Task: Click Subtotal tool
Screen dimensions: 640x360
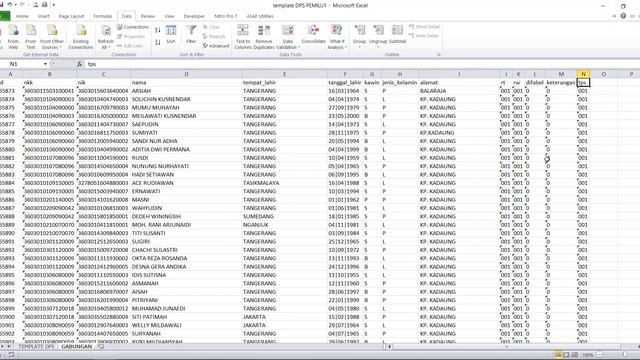Action: (x=397, y=35)
